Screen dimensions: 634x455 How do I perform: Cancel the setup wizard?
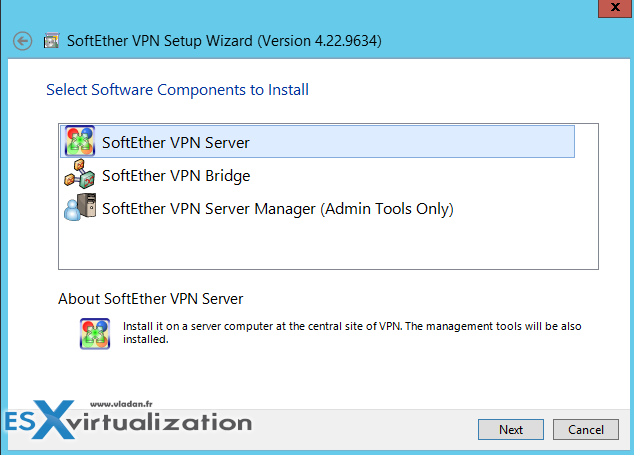(585, 429)
